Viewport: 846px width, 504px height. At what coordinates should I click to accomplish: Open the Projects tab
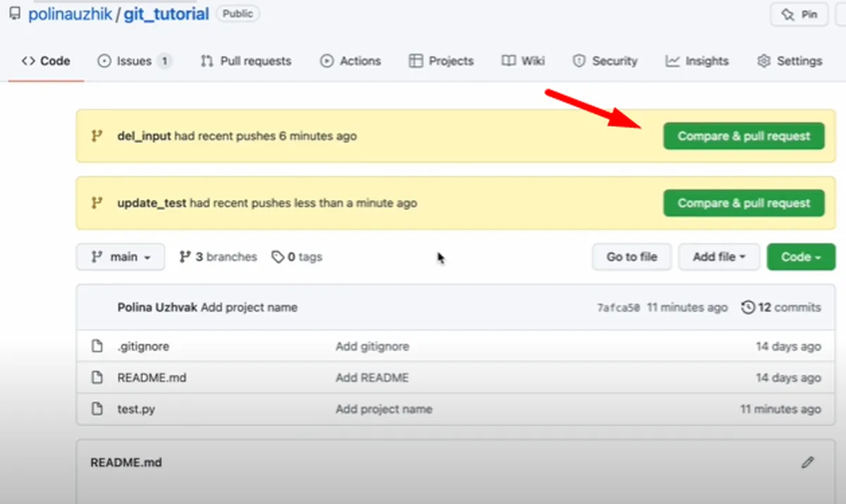(441, 61)
